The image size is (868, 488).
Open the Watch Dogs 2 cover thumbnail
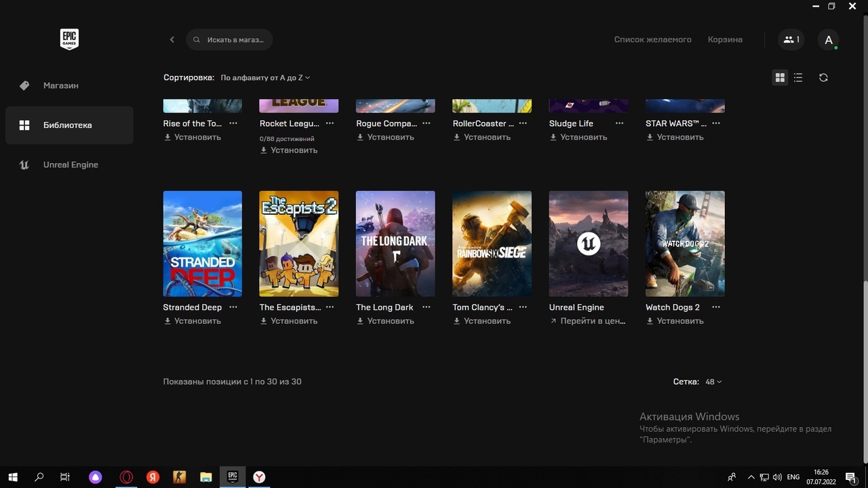[x=685, y=244]
